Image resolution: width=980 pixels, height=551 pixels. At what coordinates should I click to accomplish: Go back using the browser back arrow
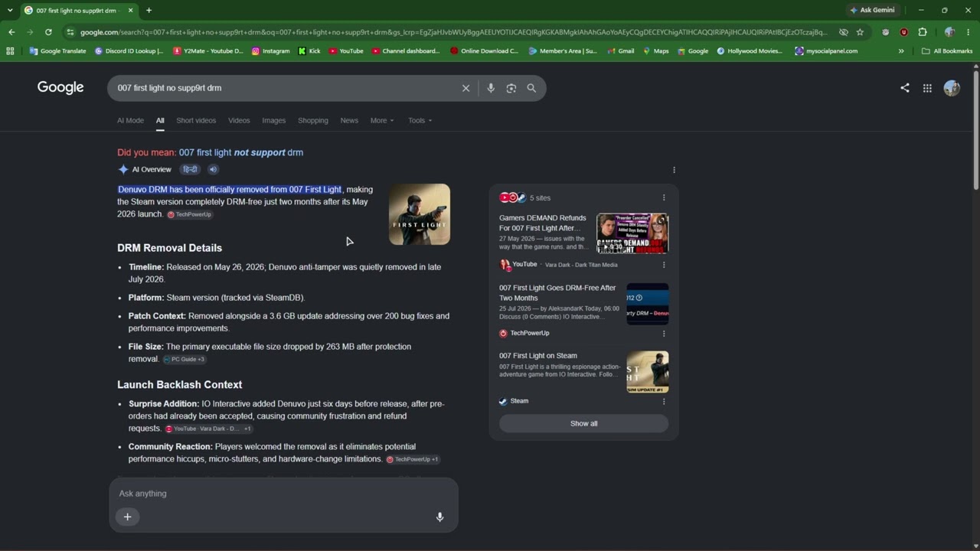coord(11,32)
